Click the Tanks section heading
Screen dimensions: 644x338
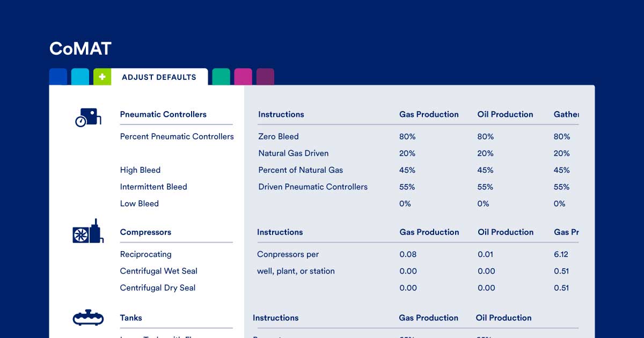(x=131, y=318)
